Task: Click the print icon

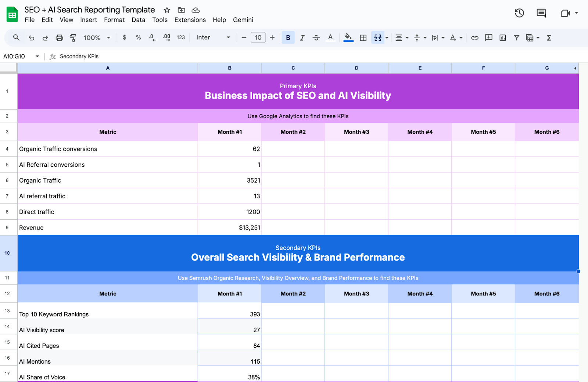Action: (x=59, y=37)
